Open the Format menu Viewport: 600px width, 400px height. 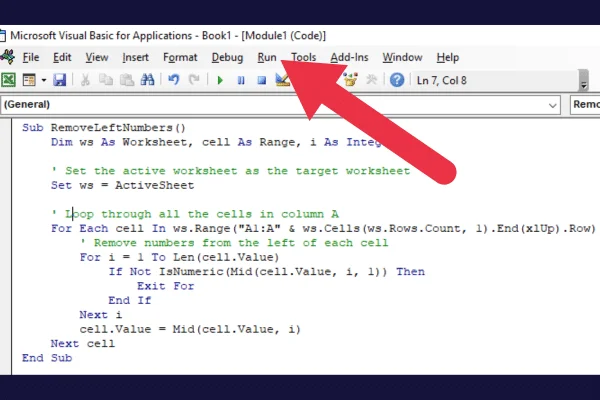pos(180,57)
